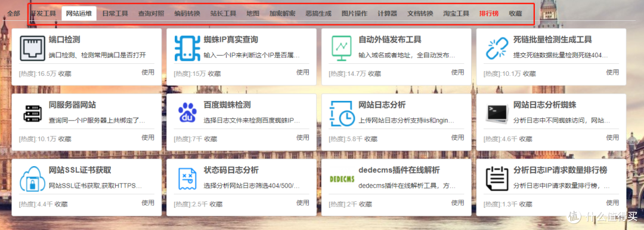Open the 收藏 tab in navigation
Screen dimensions: 644x230
(x=515, y=13)
